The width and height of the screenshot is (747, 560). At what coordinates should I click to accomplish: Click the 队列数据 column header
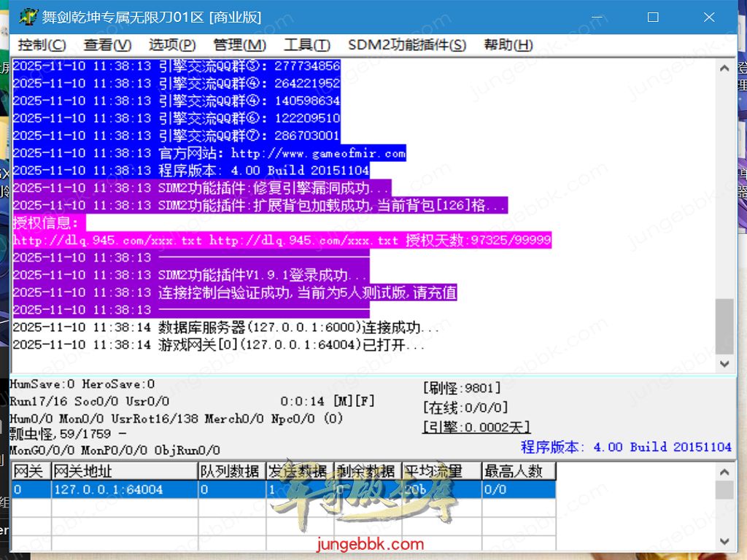pyautogui.click(x=231, y=472)
